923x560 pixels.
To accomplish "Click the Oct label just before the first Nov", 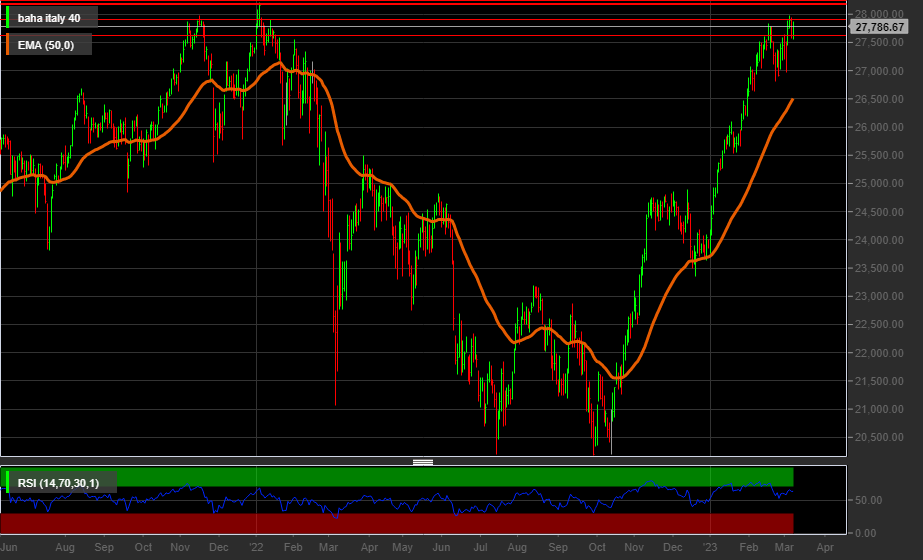I will [x=143, y=547].
